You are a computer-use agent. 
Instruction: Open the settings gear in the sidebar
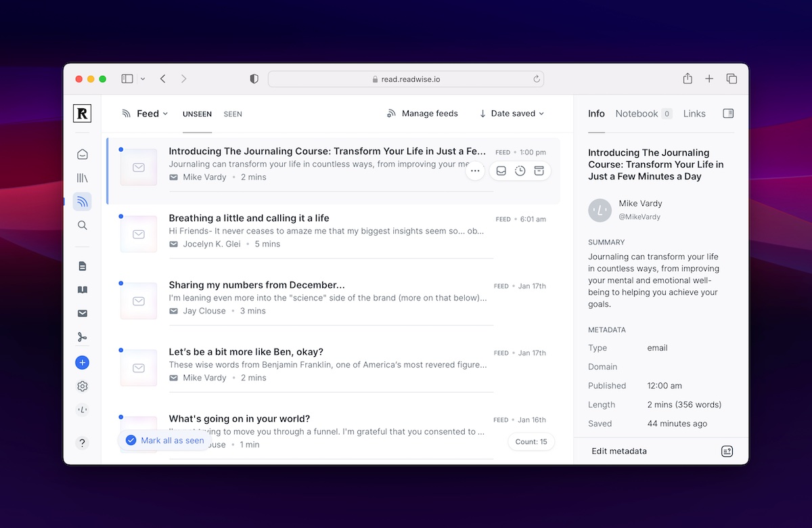82,387
